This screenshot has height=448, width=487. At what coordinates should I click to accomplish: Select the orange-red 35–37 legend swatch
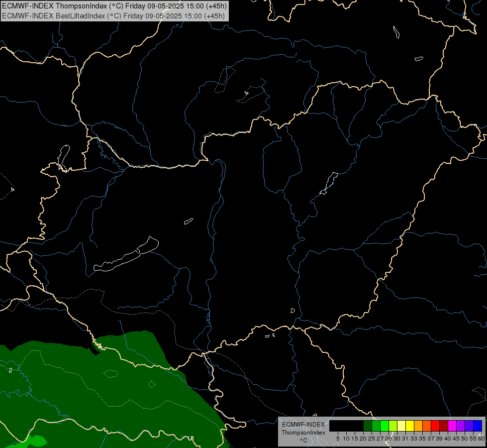(427, 426)
